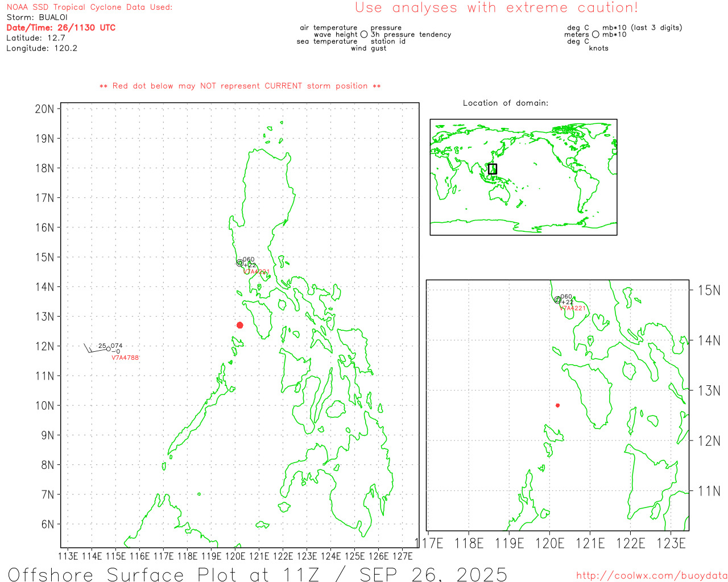728x582 pixels.
Task: Click the red dot warning note text
Action: (240, 86)
